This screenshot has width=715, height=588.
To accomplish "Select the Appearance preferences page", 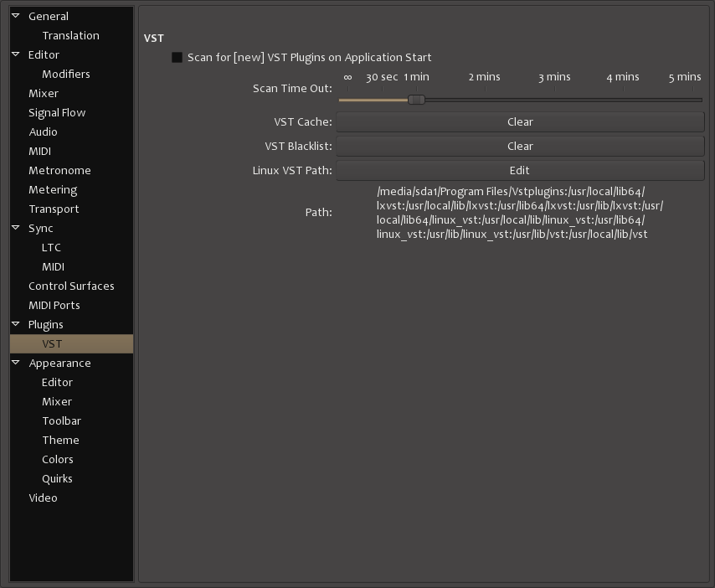I will tap(59, 364).
